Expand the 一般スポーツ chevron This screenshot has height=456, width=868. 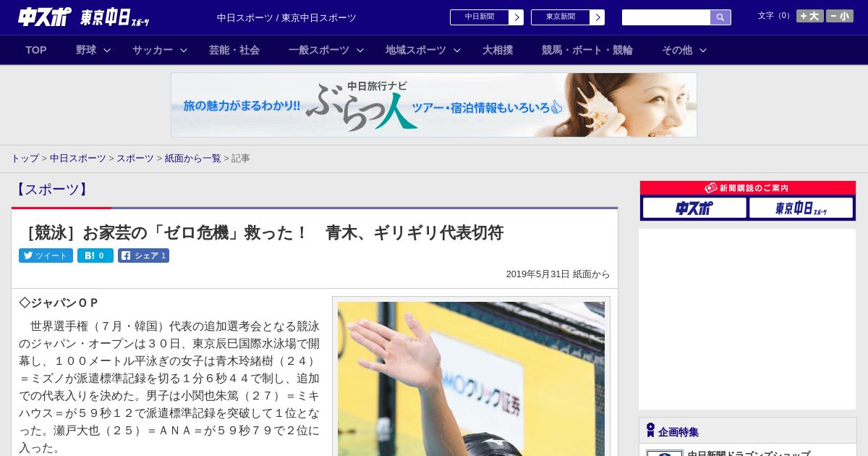[360, 50]
